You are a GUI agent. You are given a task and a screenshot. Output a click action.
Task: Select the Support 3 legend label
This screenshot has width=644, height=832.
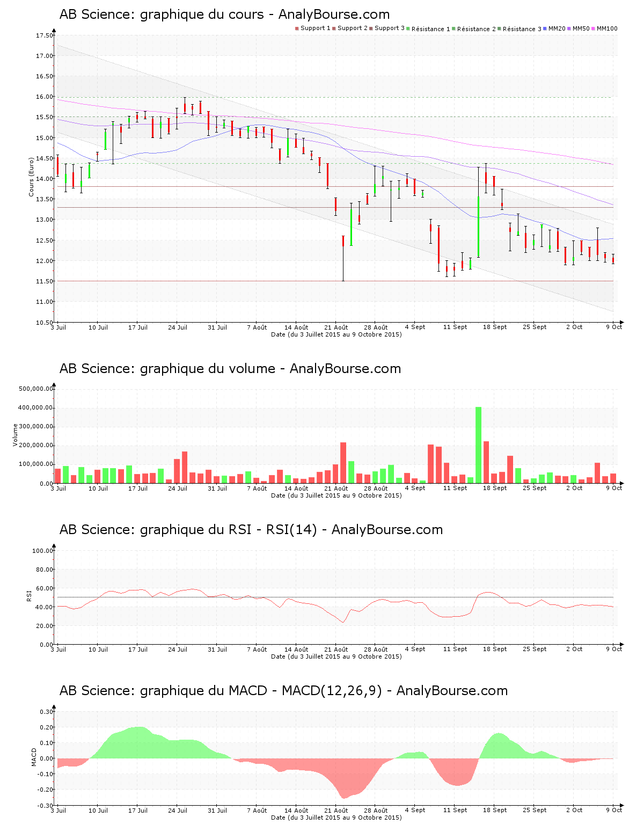(x=390, y=28)
